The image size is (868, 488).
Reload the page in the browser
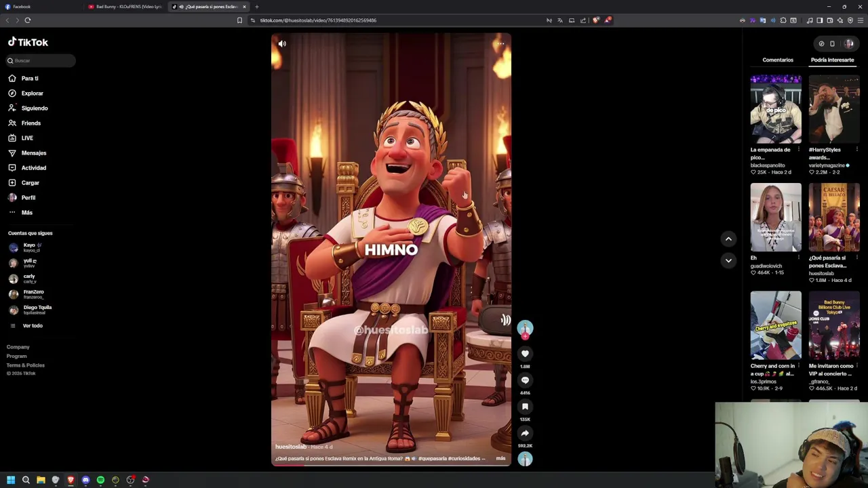click(28, 20)
